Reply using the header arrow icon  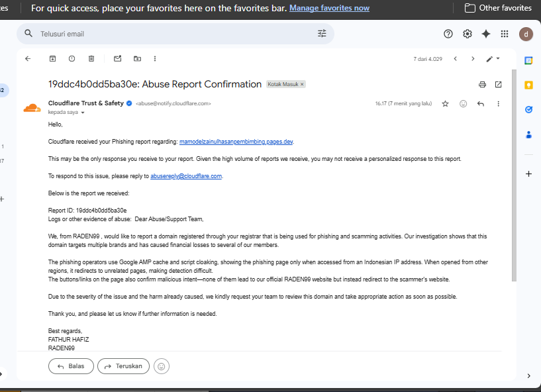(x=481, y=103)
